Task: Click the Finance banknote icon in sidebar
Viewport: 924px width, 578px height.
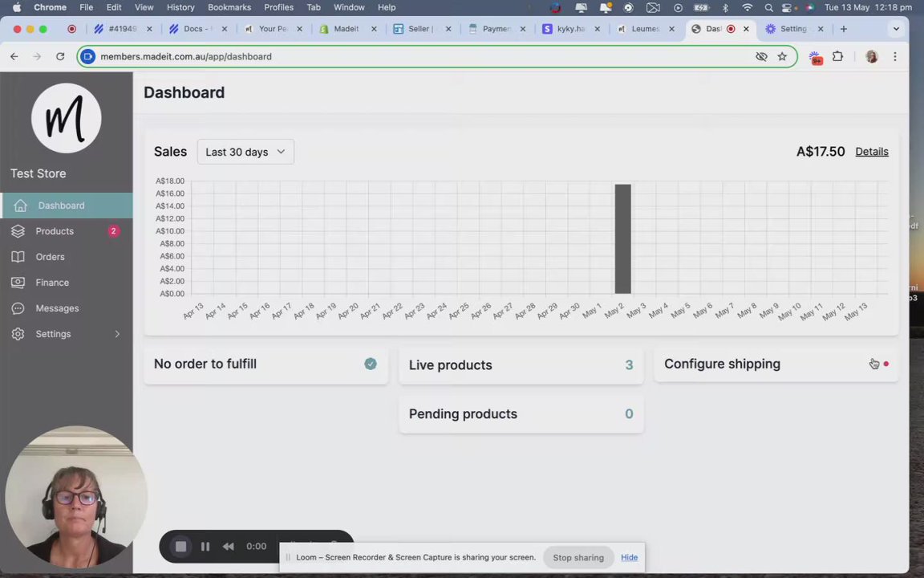Action: pos(18,283)
